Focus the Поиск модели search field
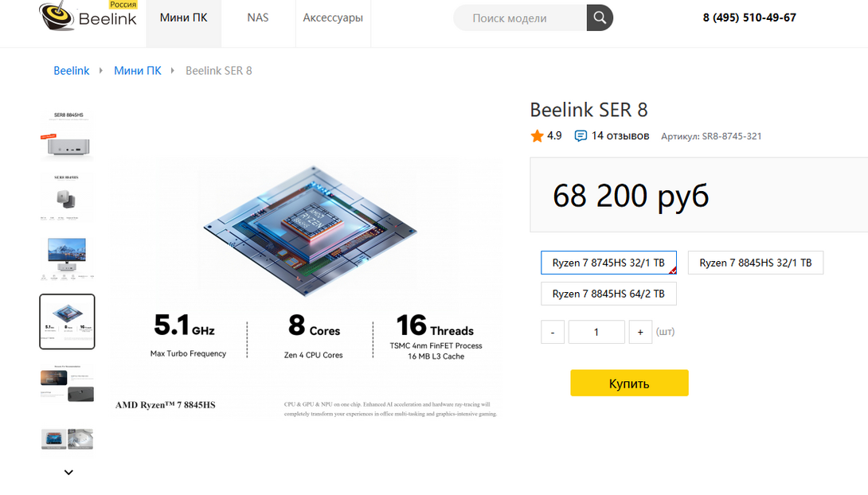 pos(518,18)
